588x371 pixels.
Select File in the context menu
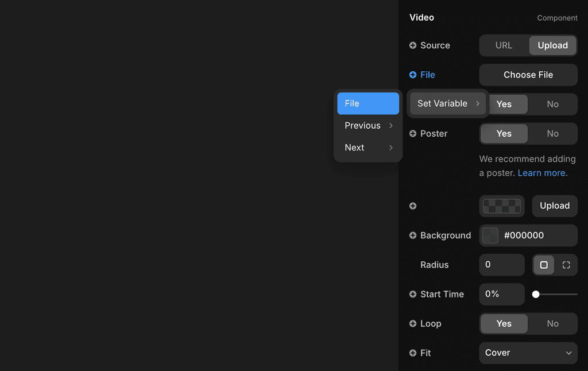tap(367, 103)
